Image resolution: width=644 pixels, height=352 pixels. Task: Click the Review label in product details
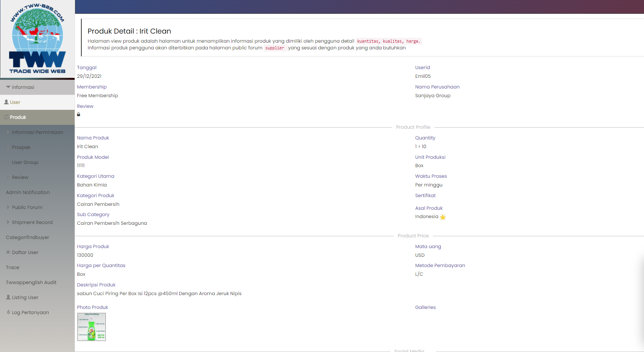point(85,106)
